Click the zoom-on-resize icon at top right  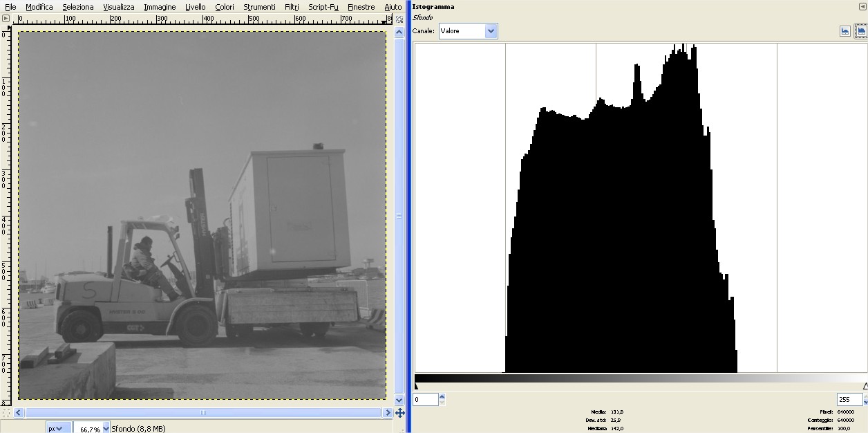(x=399, y=19)
